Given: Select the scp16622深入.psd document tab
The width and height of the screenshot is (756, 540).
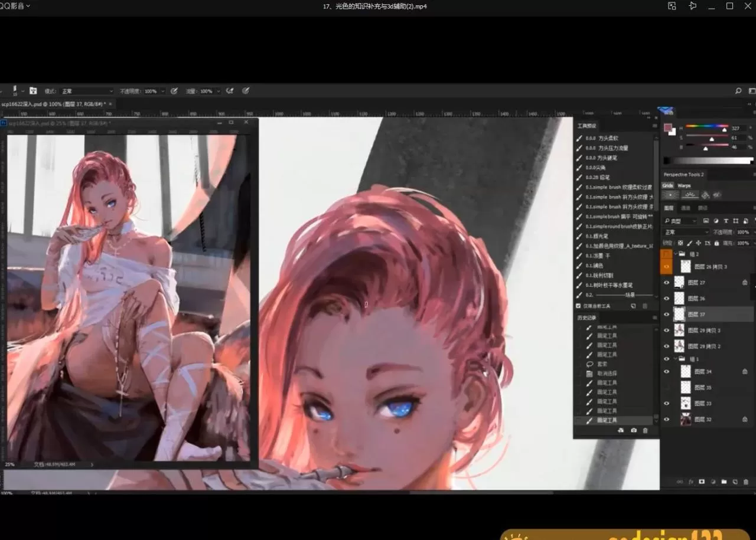Looking at the screenshot, I should coord(53,104).
